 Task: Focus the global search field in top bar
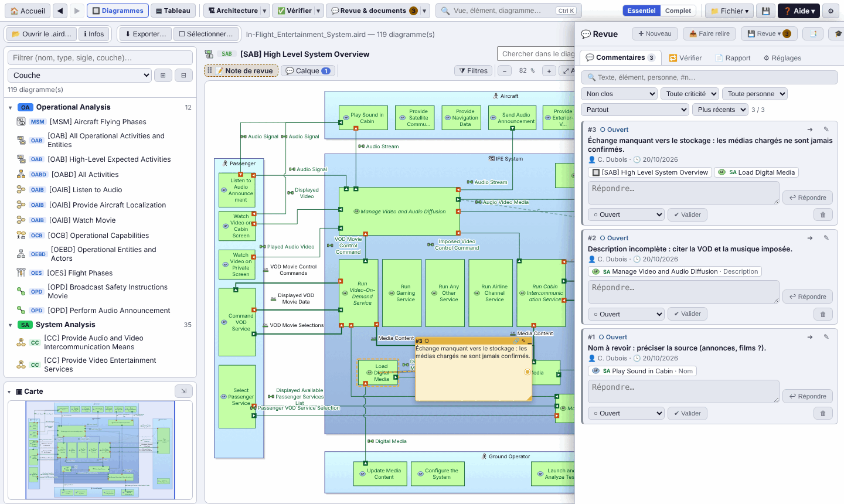508,11
